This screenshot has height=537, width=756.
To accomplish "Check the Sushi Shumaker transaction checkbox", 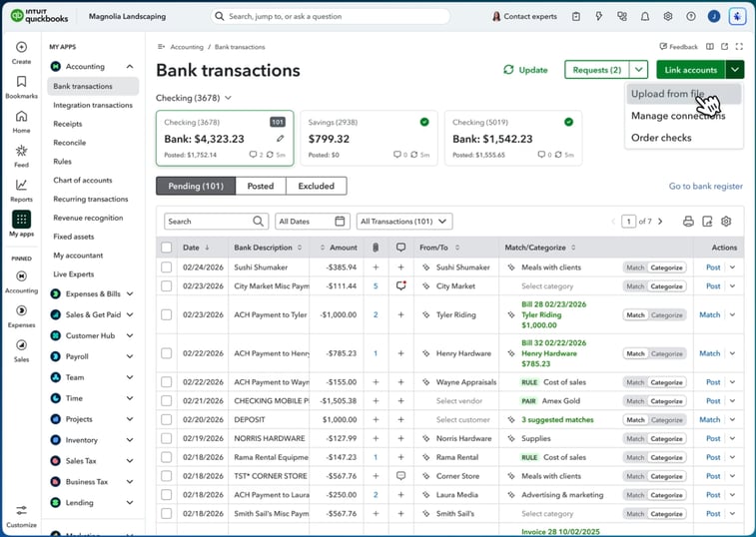I will 167,268.
